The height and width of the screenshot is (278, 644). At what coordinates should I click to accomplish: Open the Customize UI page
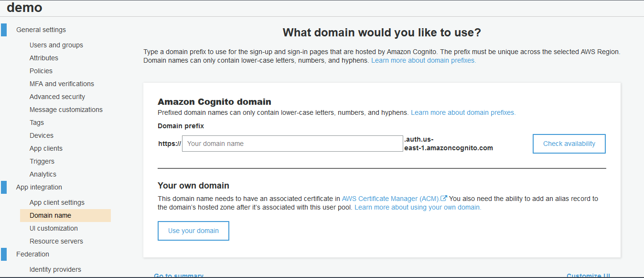click(x=589, y=275)
